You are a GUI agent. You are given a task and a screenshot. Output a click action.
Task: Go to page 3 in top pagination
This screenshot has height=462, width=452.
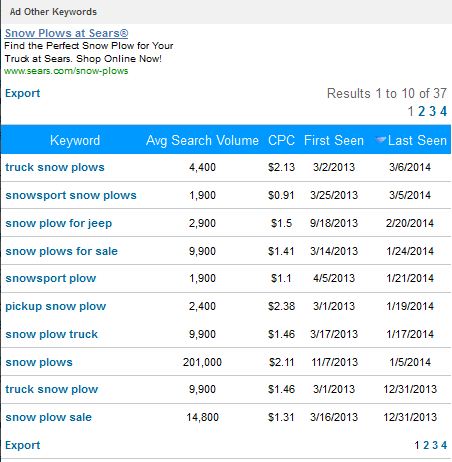coord(432,111)
